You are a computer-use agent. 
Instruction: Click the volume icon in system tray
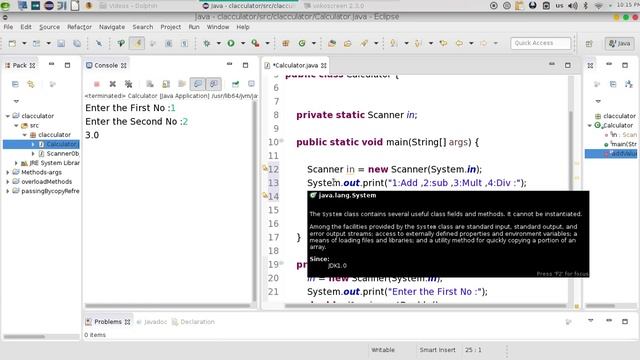pyautogui.click(x=573, y=6)
